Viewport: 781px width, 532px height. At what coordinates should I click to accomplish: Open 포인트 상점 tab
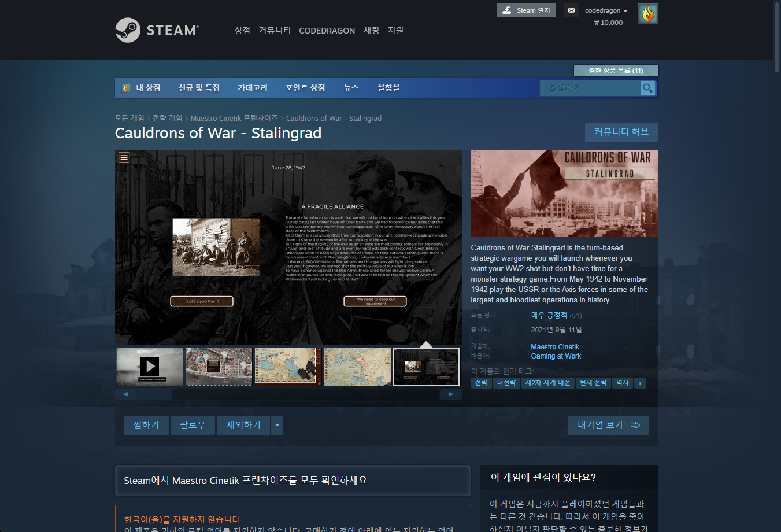pos(305,88)
